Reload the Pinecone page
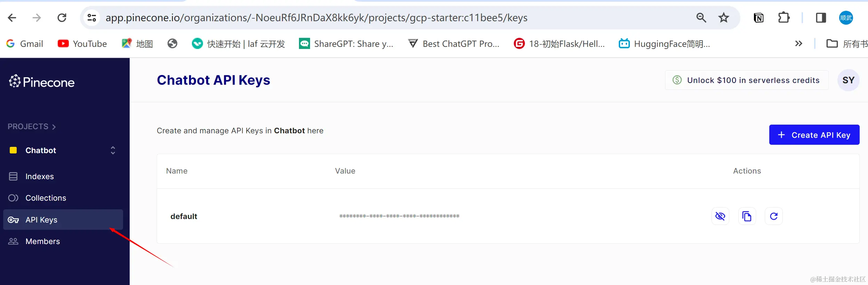This screenshot has width=868, height=285. tap(62, 18)
